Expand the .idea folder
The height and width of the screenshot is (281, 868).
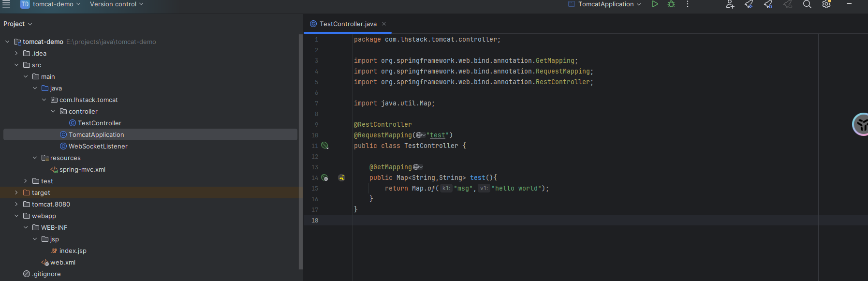click(x=16, y=53)
